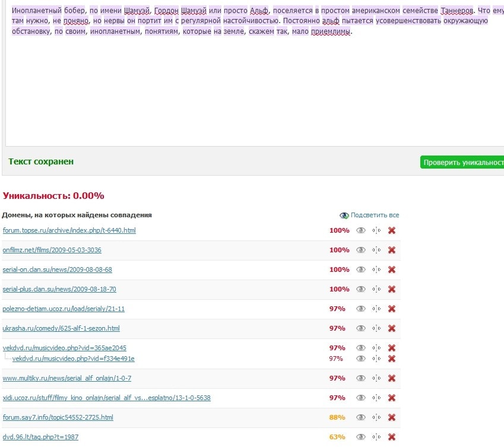This screenshot has width=504, height=447.
Task: Open www.multiky.ru serial_alf_onlajn link
Action: point(67,378)
